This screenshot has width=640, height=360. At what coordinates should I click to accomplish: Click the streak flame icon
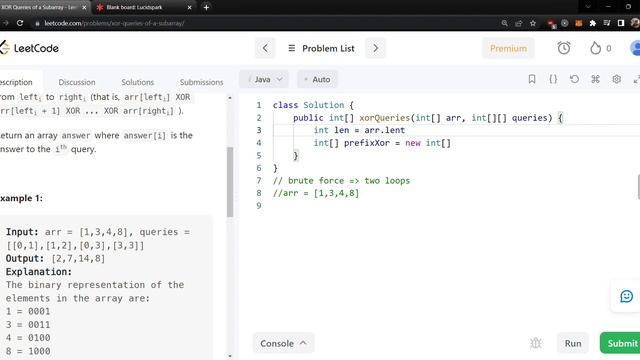596,48
